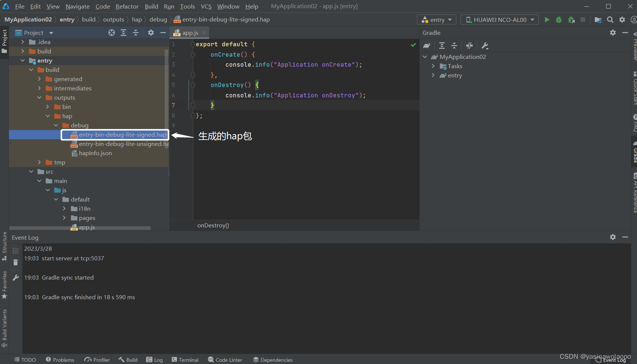Expand the tmp folder
The width and height of the screenshot is (637, 364).
[x=39, y=162]
